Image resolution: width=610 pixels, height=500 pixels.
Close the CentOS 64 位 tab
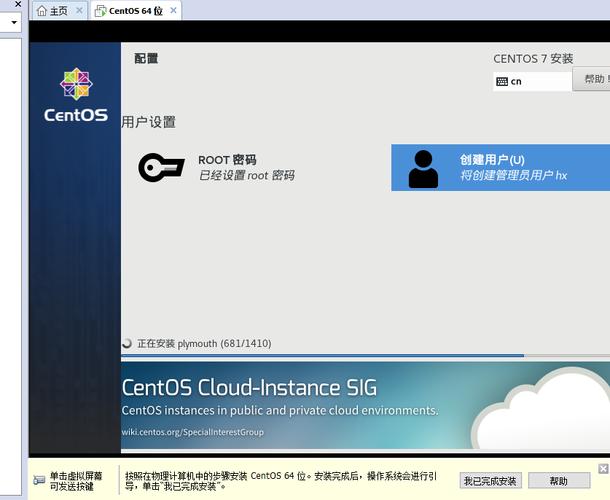[x=174, y=11]
